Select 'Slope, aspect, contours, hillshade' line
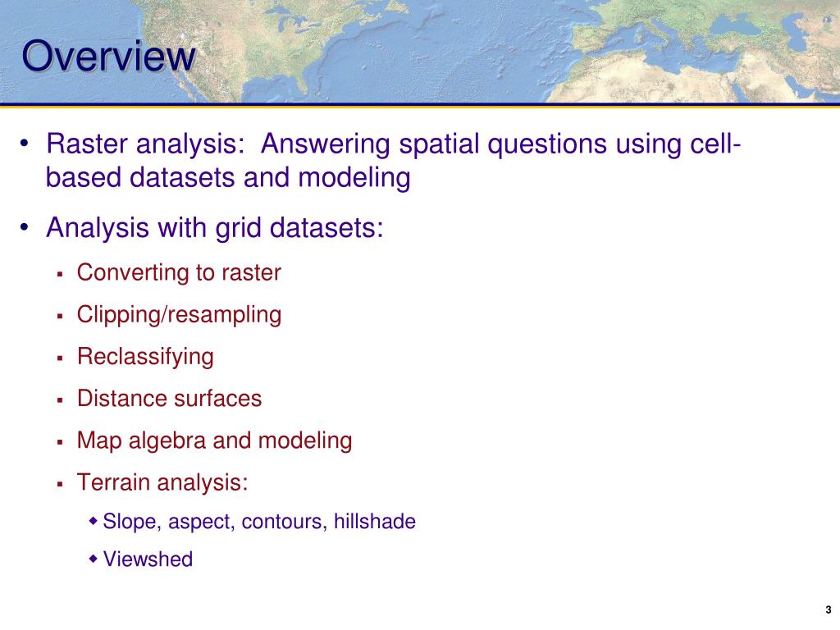840x630 pixels. click(259, 521)
